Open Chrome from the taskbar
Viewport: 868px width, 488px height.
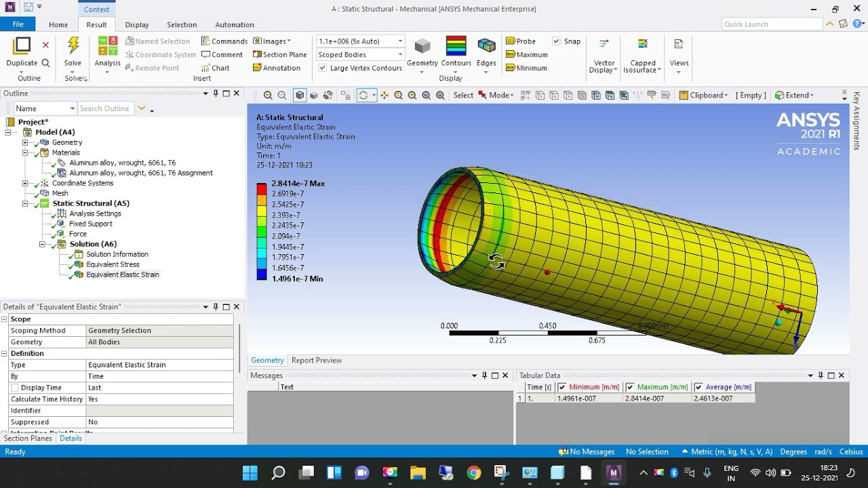[x=473, y=472]
